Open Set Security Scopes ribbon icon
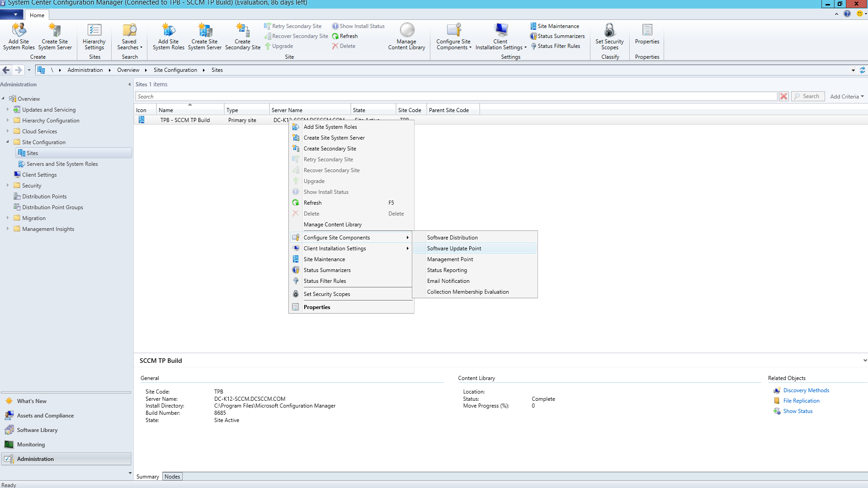 point(609,31)
